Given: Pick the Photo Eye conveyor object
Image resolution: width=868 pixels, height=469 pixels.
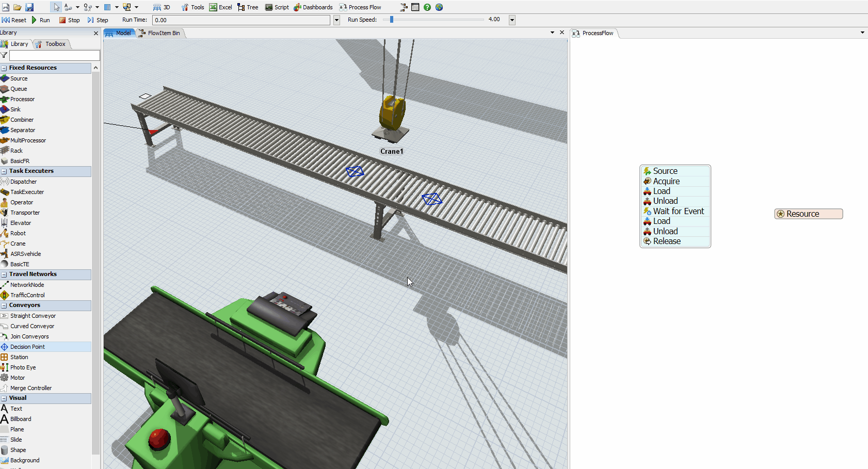Looking at the screenshot, I should click(23, 367).
